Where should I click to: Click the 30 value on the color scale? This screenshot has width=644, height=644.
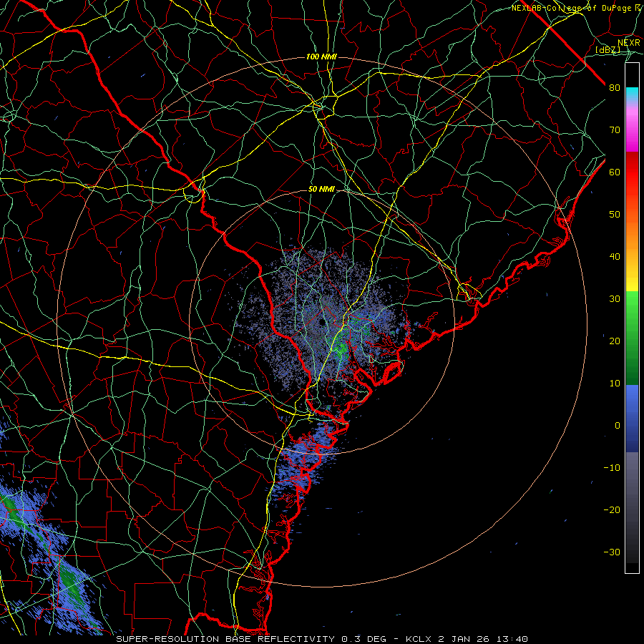(x=615, y=299)
